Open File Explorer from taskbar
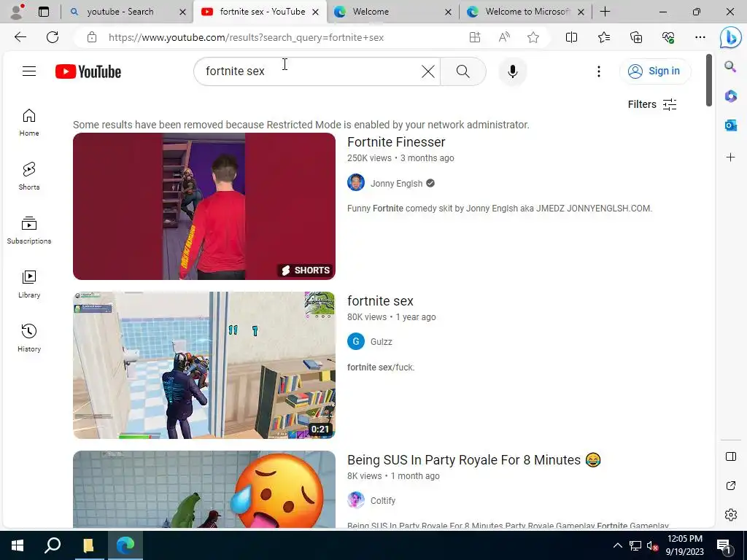Screen dimensions: 747x560 [88, 545]
